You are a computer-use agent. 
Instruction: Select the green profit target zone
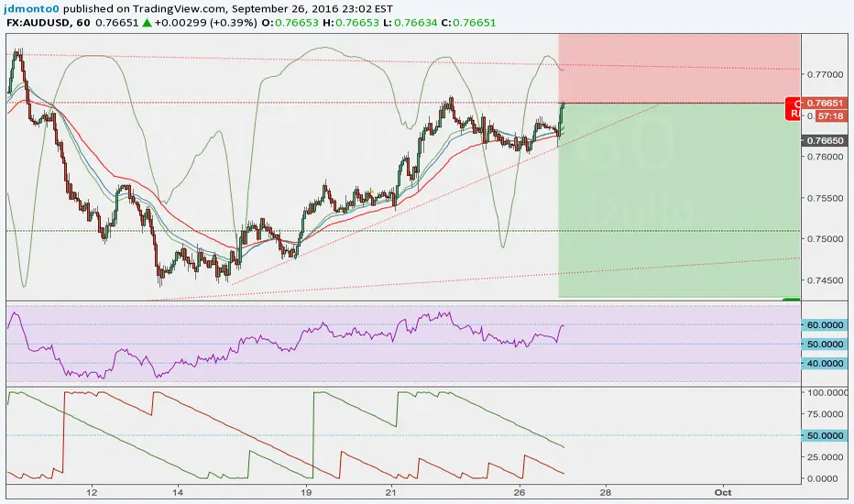click(679, 201)
